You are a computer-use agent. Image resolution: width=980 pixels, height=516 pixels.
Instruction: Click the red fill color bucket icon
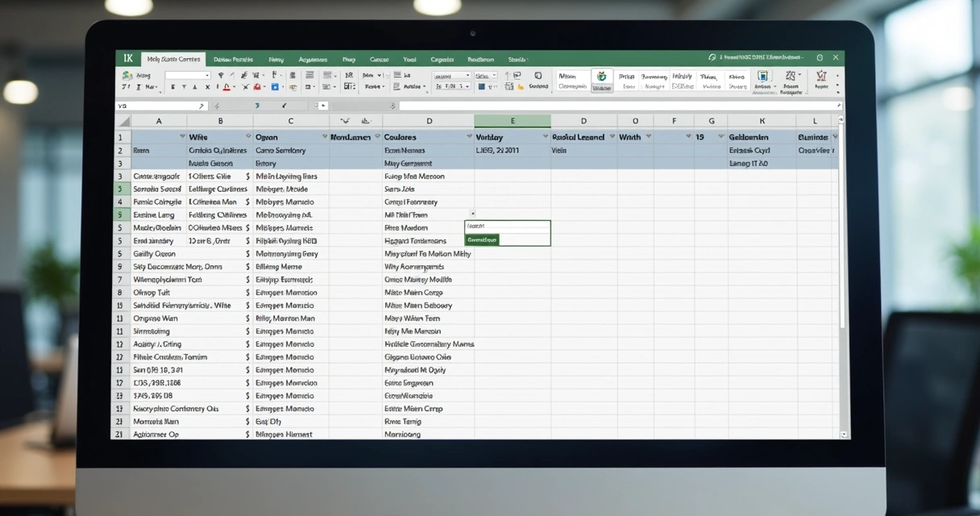[x=257, y=87]
